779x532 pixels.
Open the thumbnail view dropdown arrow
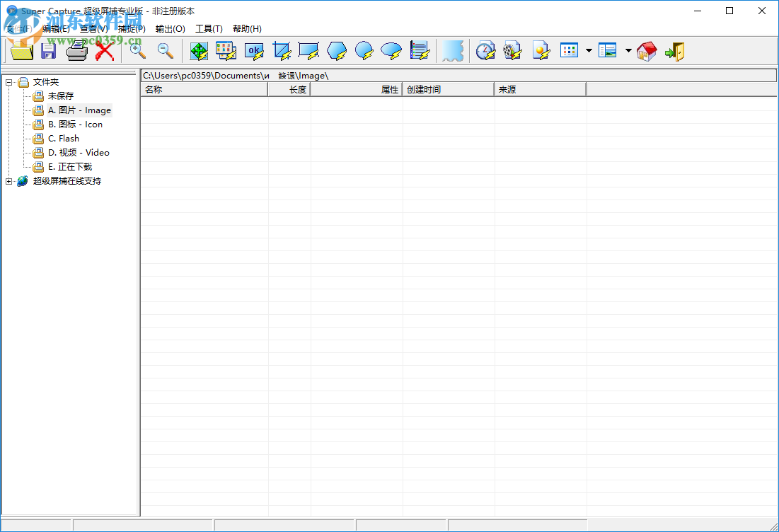point(588,50)
